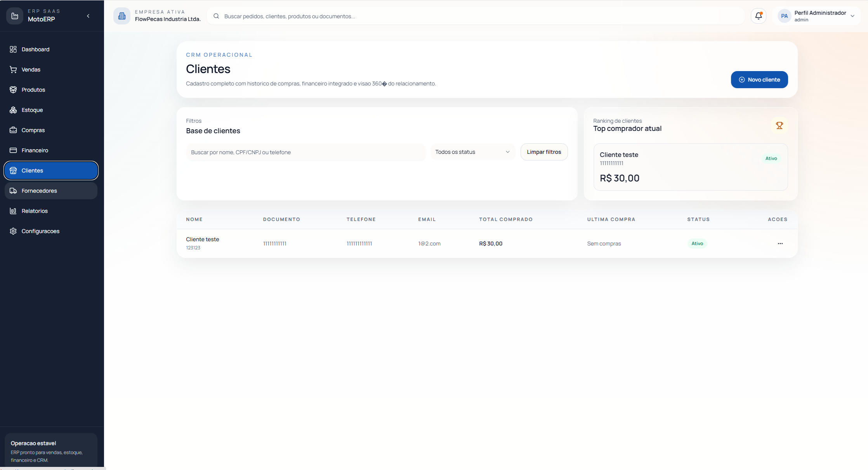Open notifications bell

tap(759, 16)
